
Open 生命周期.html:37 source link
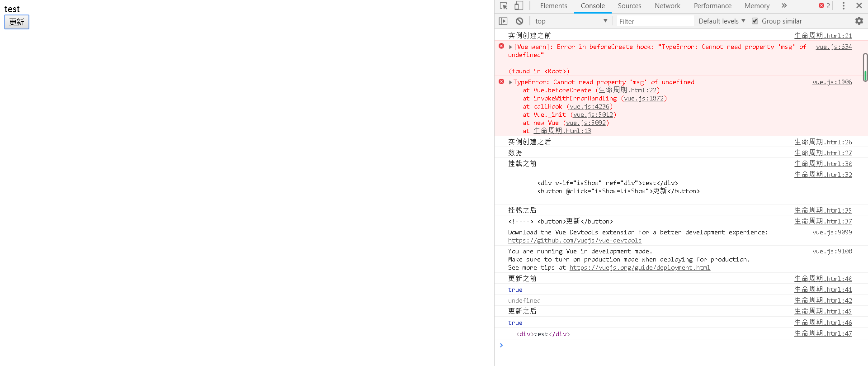click(823, 221)
